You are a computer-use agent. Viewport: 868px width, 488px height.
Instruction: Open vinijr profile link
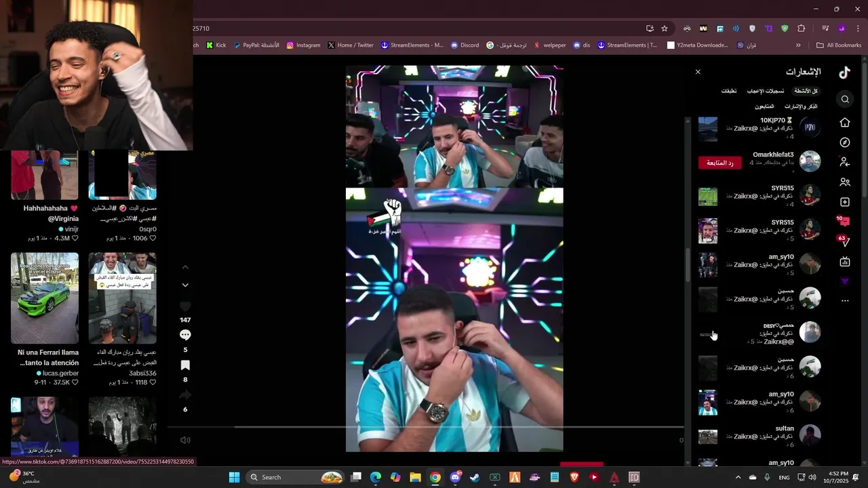(x=72, y=229)
